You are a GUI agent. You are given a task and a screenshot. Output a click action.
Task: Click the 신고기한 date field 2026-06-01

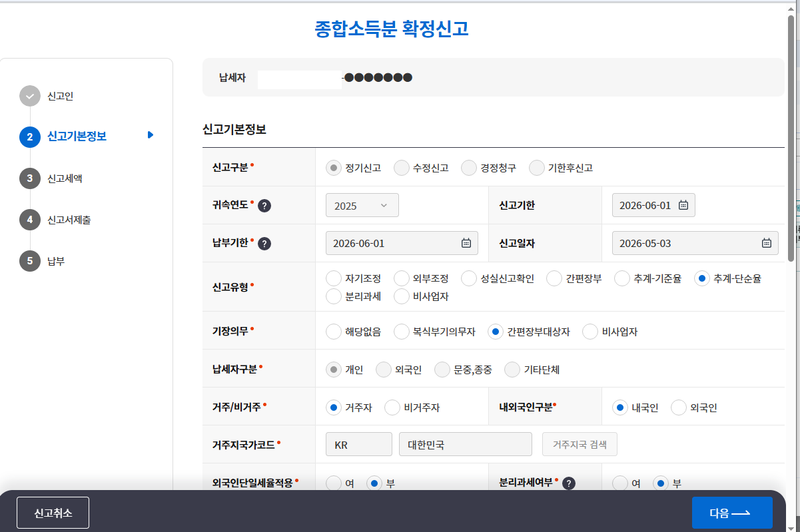tap(653, 205)
